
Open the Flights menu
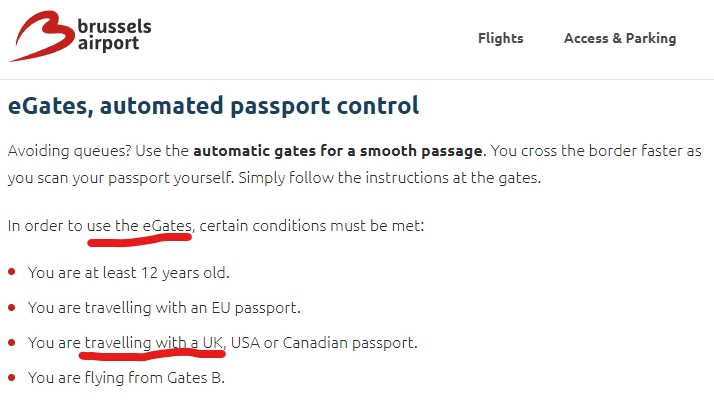(x=500, y=38)
